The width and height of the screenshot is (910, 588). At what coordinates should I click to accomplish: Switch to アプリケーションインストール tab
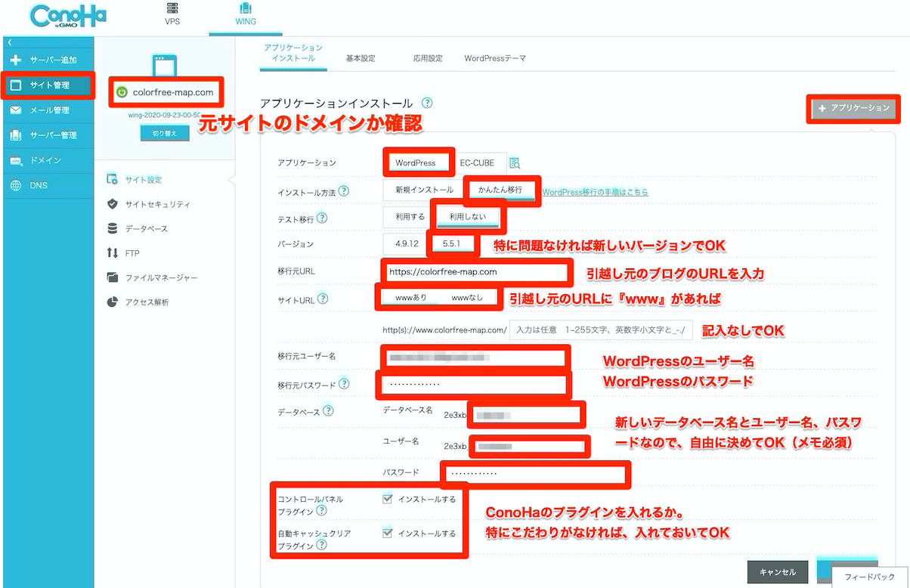coord(293,53)
